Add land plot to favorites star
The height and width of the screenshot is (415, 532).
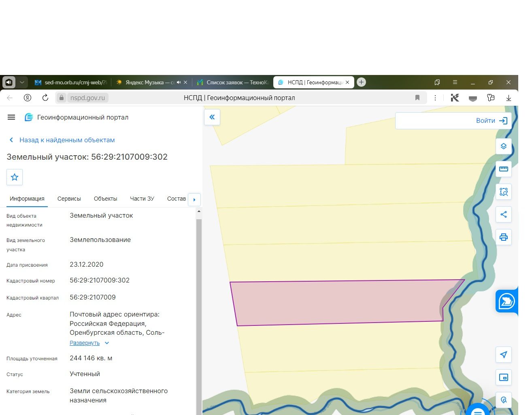[15, 177]
